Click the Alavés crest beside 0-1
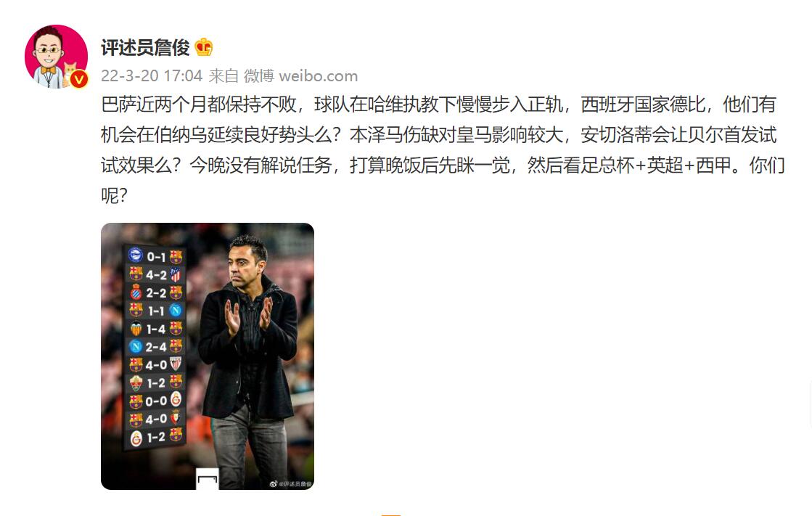This screenshot has width=812, height=516. click(x=136, y=255)
